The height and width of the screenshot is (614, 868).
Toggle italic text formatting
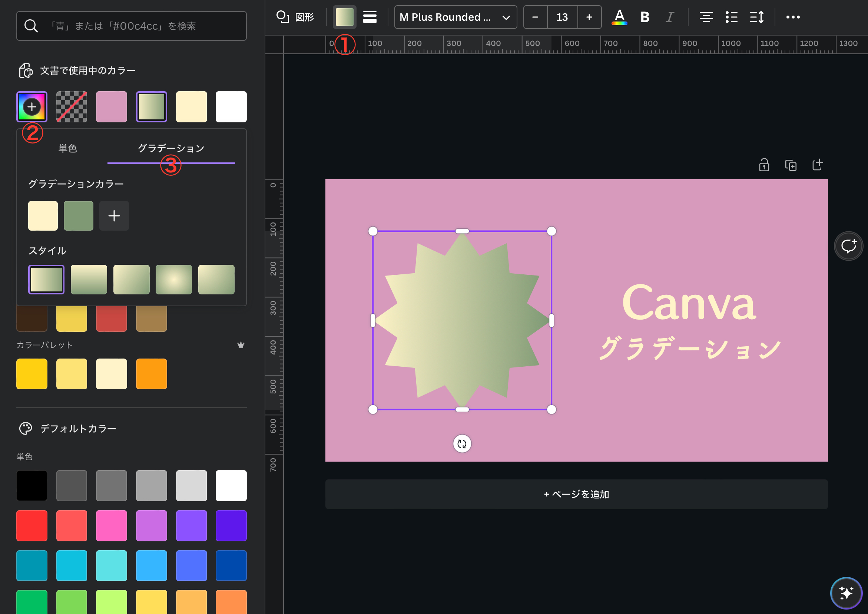[x=669, y=17]
